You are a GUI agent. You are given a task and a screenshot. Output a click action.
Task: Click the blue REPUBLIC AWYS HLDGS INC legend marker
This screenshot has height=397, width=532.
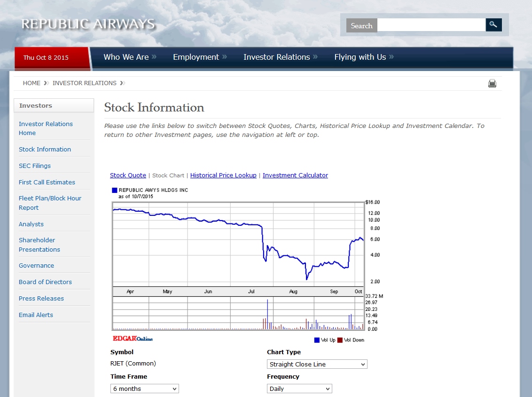114,190
